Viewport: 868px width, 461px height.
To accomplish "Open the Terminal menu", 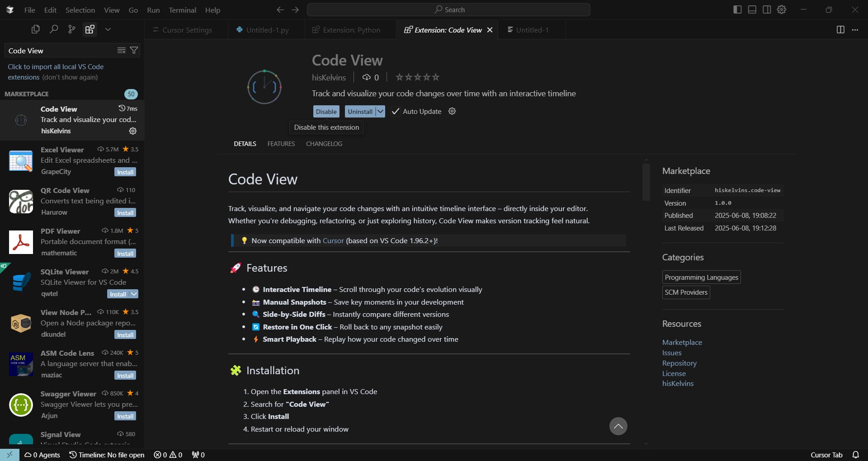I will 182,10.
